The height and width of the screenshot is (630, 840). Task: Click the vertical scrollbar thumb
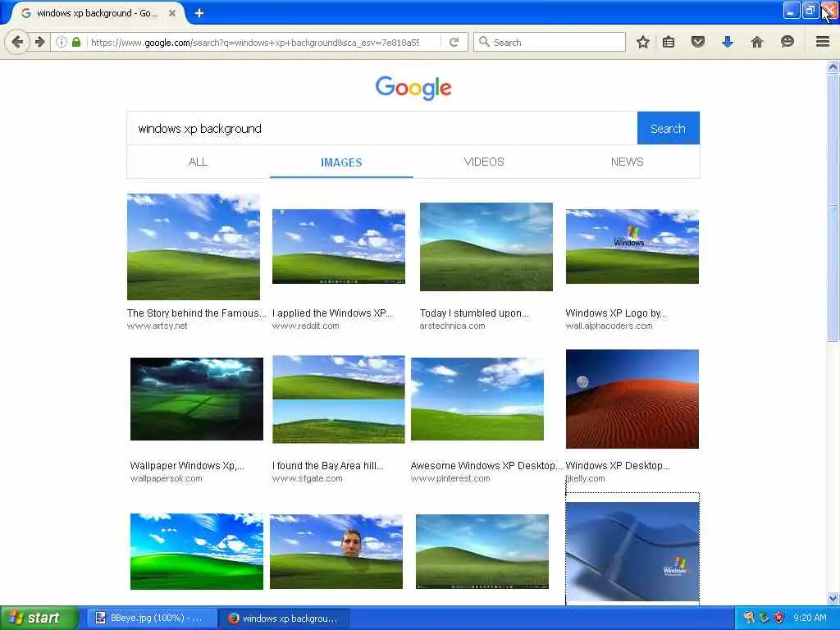click(x=833, y=208)
